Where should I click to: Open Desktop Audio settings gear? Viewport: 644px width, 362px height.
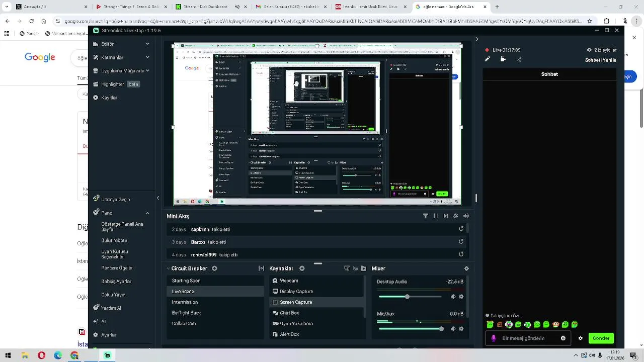pyautogui.click(x=461, y=297)
